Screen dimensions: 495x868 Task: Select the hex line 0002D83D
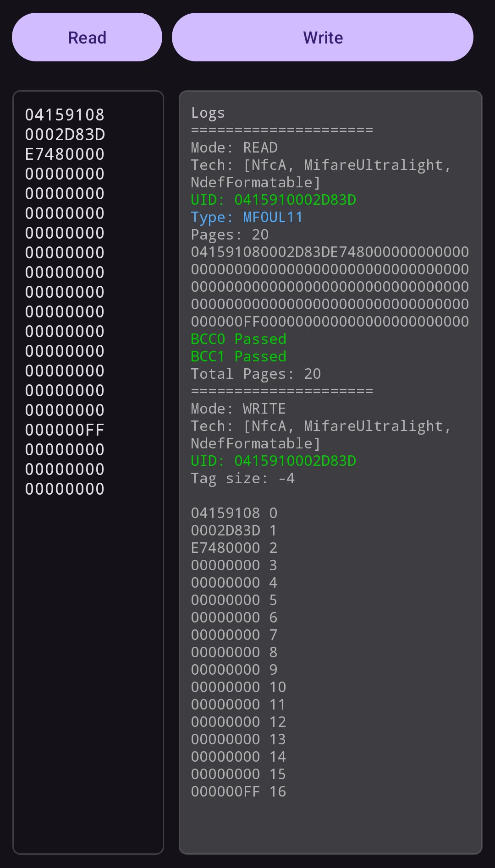65,135
